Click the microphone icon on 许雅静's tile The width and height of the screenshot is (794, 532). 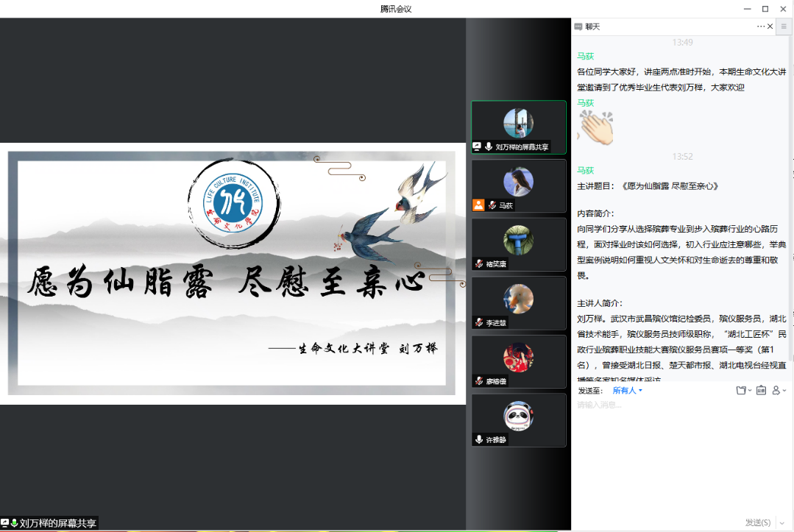tap(478, 439)
